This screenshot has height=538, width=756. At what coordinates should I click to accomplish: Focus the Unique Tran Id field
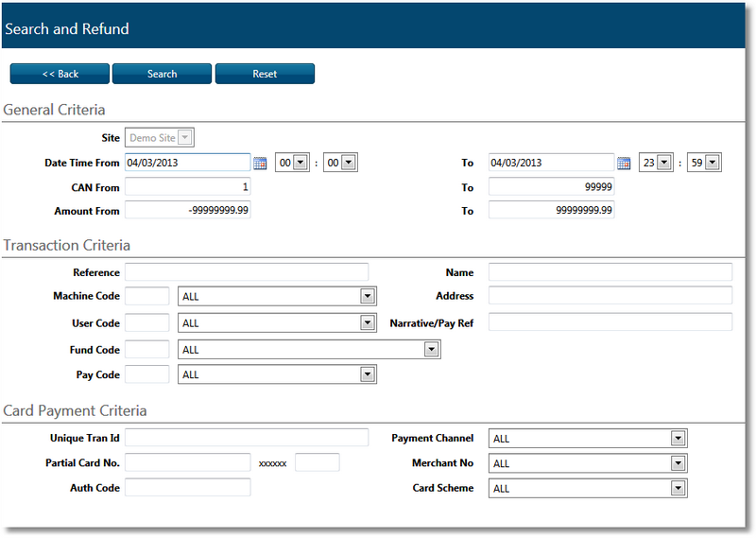click(x=247, y=437)
